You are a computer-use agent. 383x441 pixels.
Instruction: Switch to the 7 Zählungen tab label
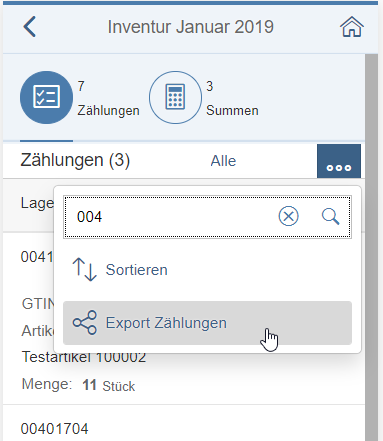108,98
